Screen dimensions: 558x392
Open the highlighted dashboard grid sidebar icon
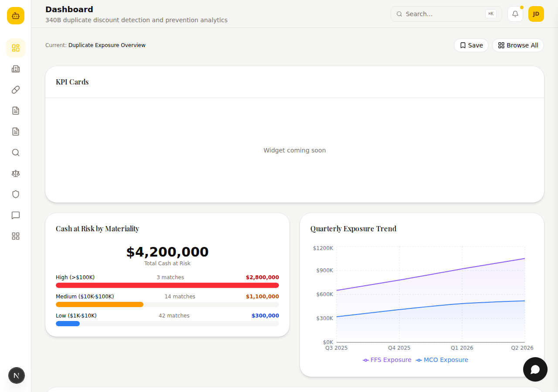pos(16,48)
